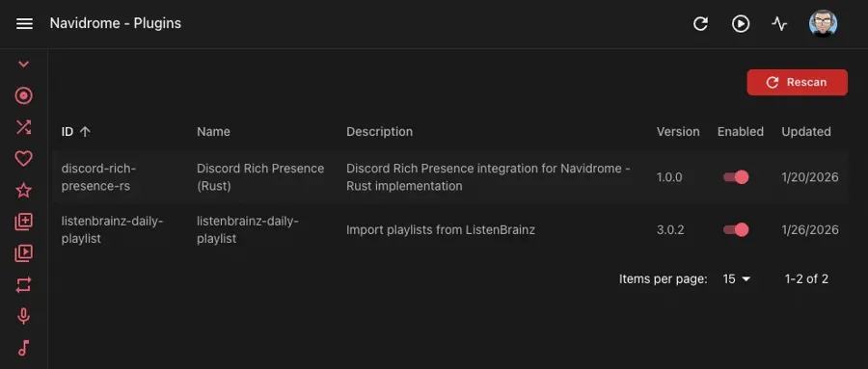Screen dimensions: 868x369
Task: Open the player icon in top bar
Action: pos(741,24)
